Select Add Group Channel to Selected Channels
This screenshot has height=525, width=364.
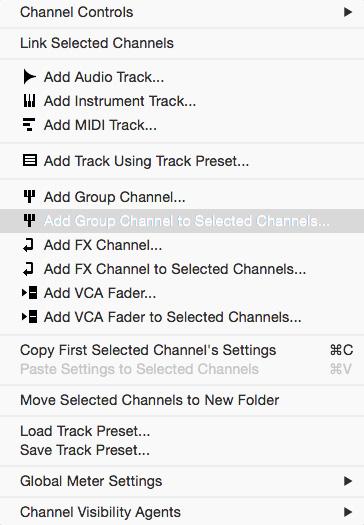pyautogui.click(x=182, y=221)
